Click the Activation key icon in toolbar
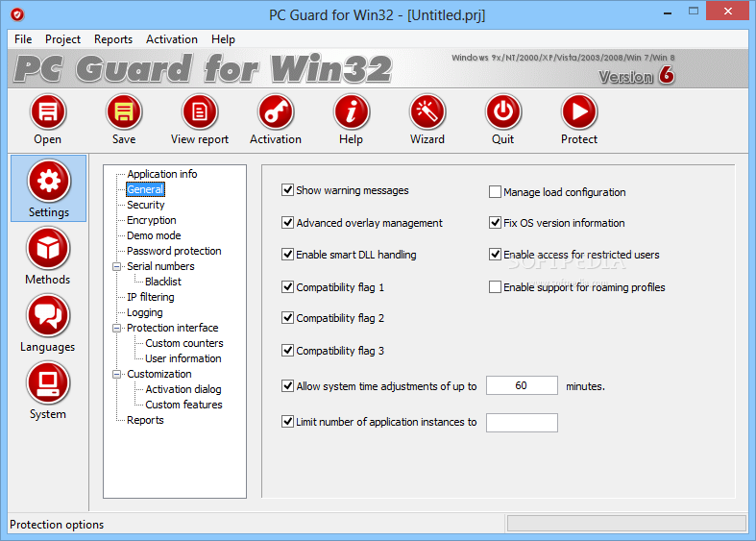Screen dimensions: 756x541 coord(276,112)
